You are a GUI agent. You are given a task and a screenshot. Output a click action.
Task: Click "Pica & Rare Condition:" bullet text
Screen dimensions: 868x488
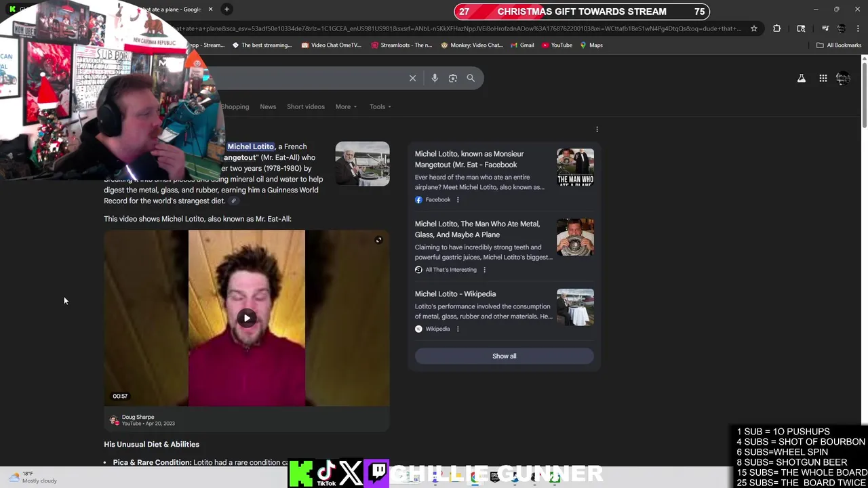pyautogui.click(x=152, y=463)
